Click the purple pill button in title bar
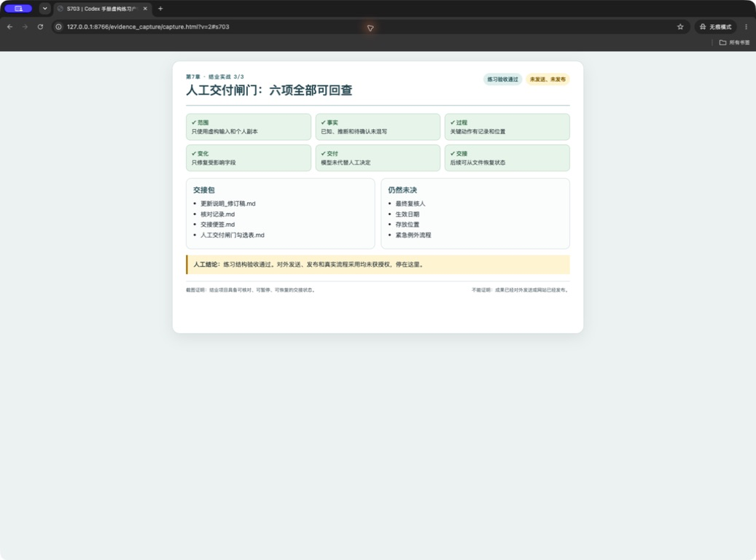 (18, 9)
